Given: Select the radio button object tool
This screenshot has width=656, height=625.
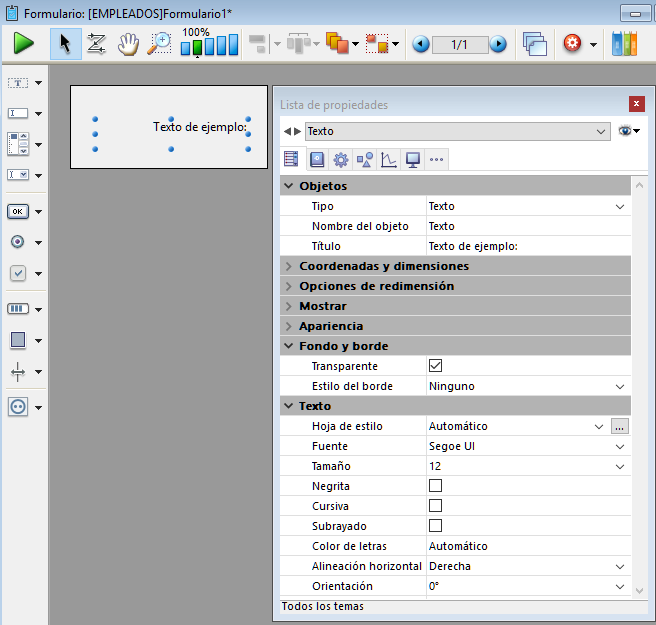Looking at the screenshot, I should (x=18, y=242).
